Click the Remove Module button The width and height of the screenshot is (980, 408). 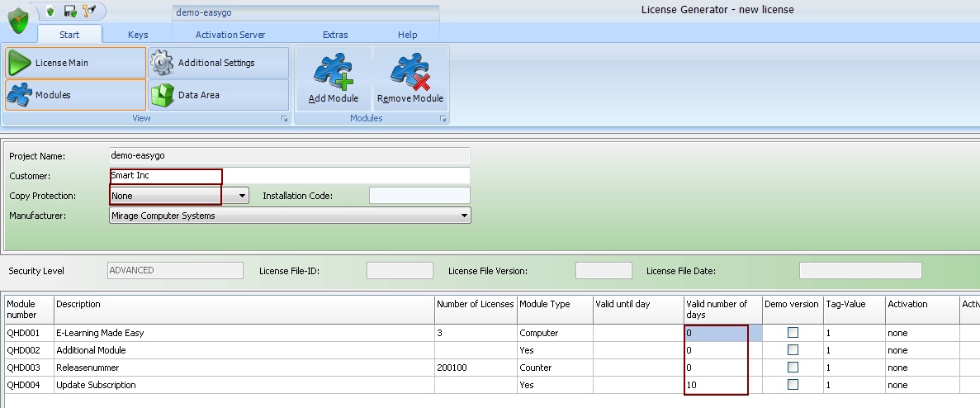pos(410,78)
